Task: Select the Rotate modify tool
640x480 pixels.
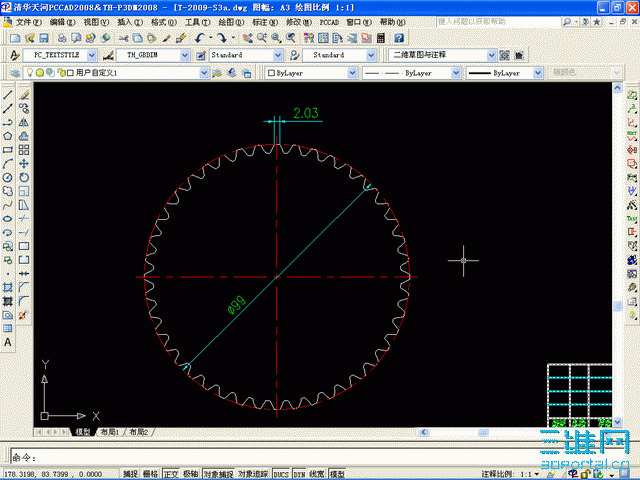Action: [24, 178]
